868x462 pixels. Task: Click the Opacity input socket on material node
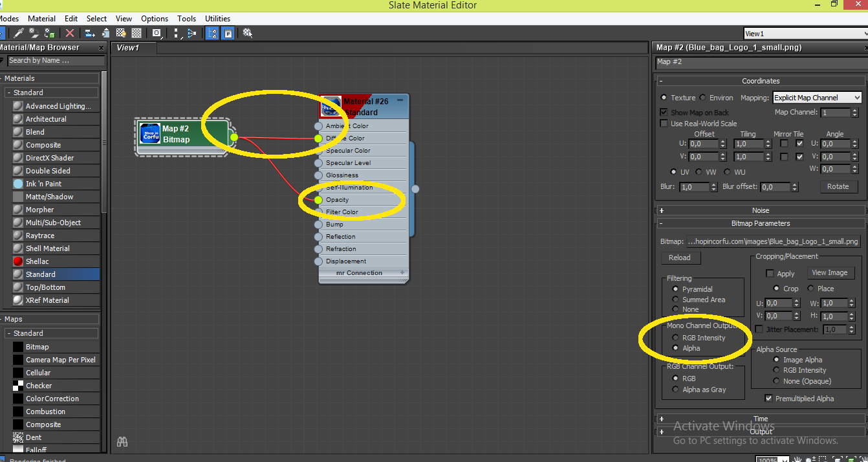click(318, 200)
